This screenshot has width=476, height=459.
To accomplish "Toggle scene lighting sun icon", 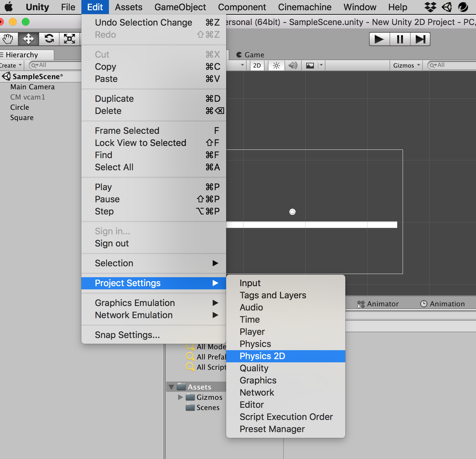I will pyautogui.click(x=276, y=66).
